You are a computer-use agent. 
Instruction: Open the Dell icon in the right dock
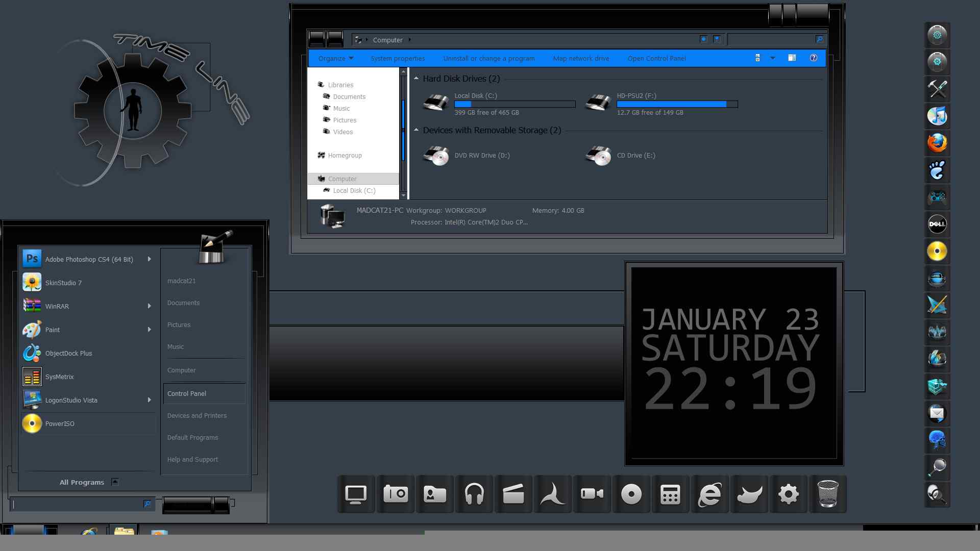click(x=937, y=224)
